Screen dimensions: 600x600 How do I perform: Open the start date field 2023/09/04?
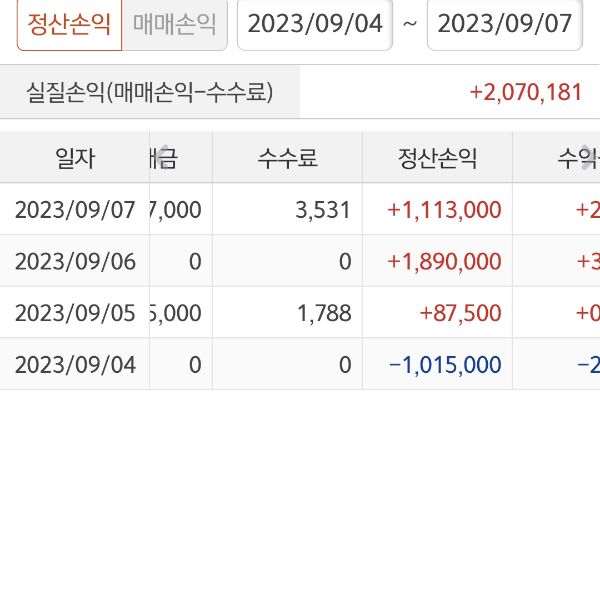tap(314, 23)
